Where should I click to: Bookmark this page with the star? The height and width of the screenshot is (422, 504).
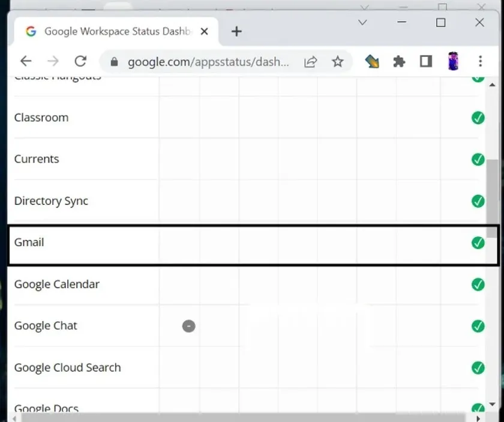coord(337,61)
